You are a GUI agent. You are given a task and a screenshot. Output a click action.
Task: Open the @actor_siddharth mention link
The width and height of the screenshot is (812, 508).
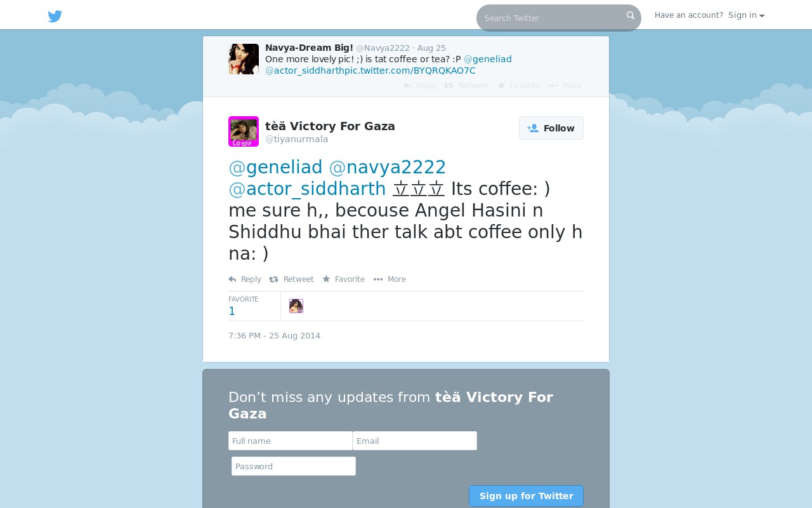[x=307, y=189]
